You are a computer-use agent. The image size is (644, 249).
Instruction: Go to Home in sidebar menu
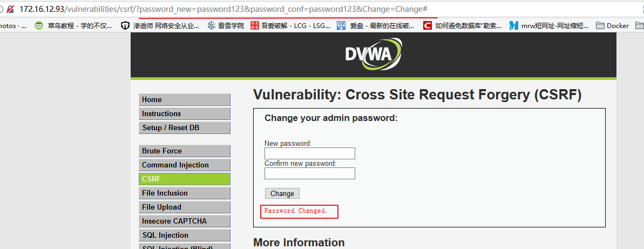(184, 99)
